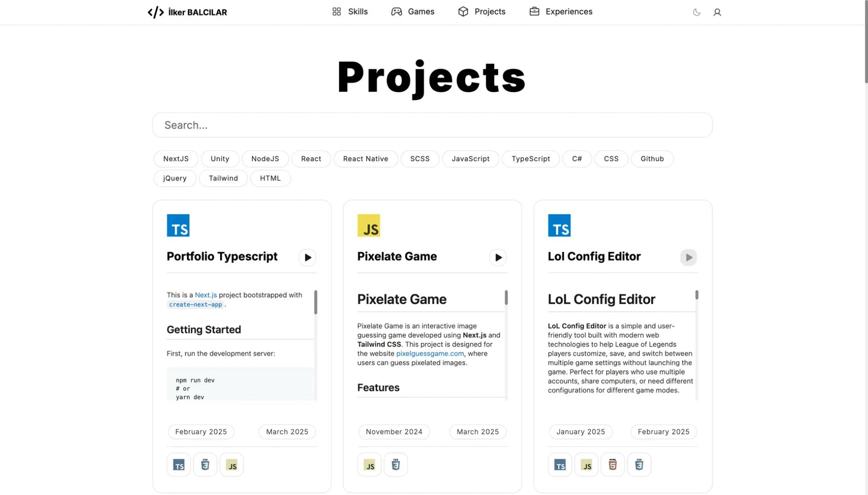Screen dimensions: 868x495
Task: Enable the Unity technology filter
Action: coord(220,159)
